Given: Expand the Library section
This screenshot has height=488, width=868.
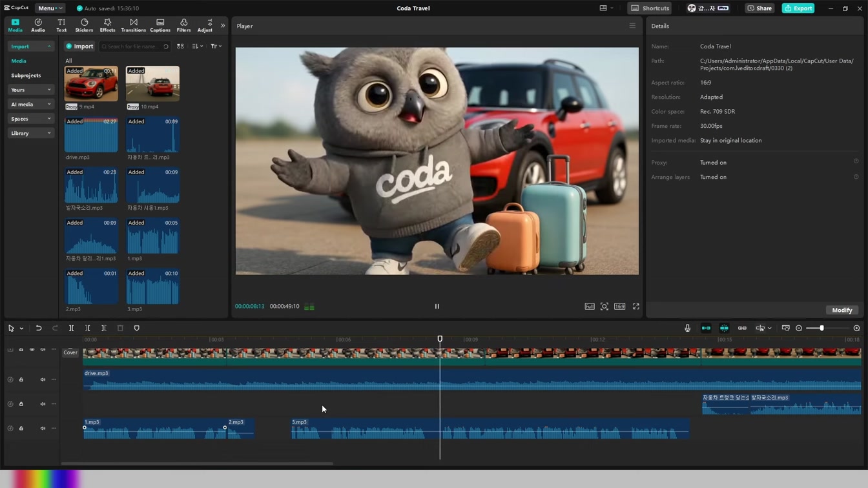Looking at the screenshot, I should 30,133.
